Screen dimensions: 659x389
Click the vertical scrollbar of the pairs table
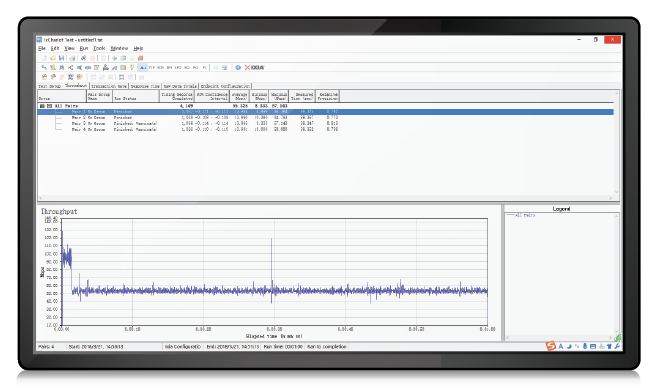(617, 142)
